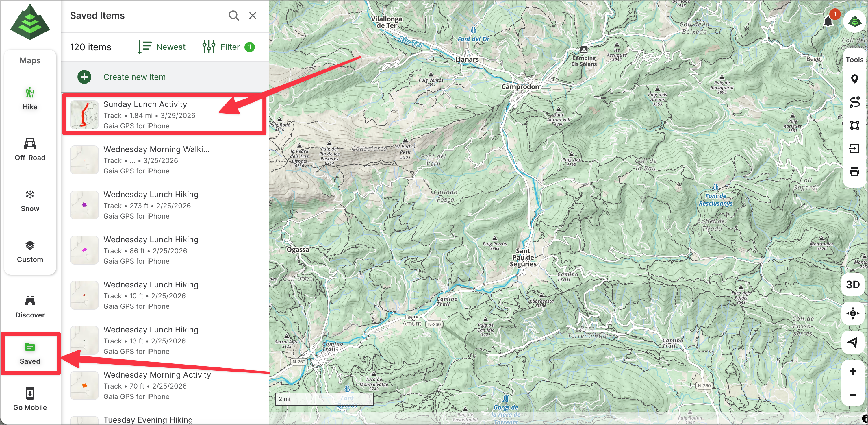The image size is (868, 425).
Task: Zoom in on the map
Action: click(852, 371)
